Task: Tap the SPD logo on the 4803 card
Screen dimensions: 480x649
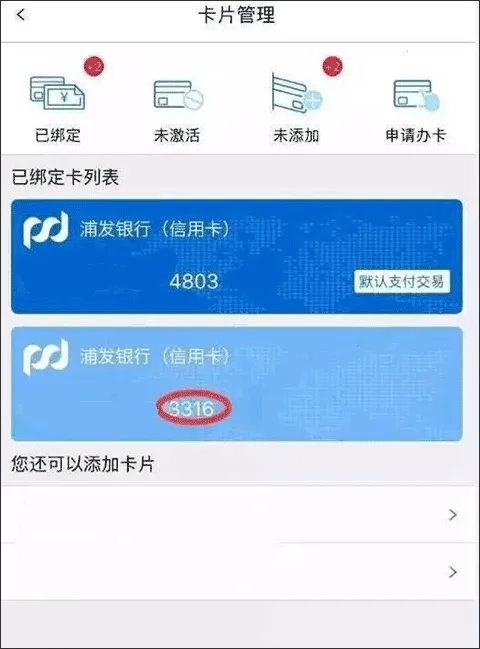Action: coord(45,230)
